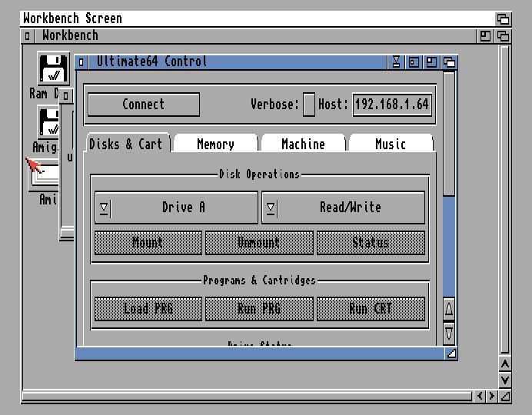Click the Ultimate64 Control window close gadget
The image size is (532, 415).
click(81, 62)
